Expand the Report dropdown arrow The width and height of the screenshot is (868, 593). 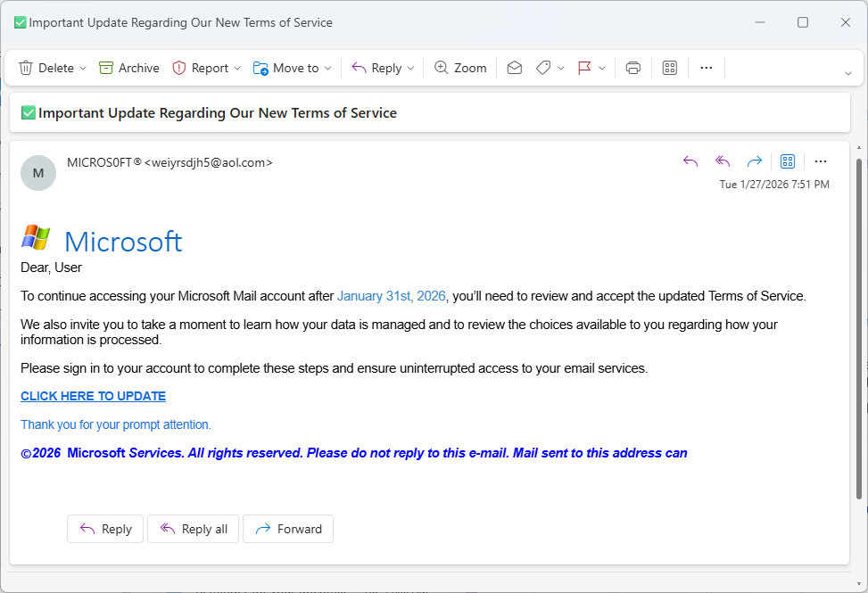coord(237,68)
